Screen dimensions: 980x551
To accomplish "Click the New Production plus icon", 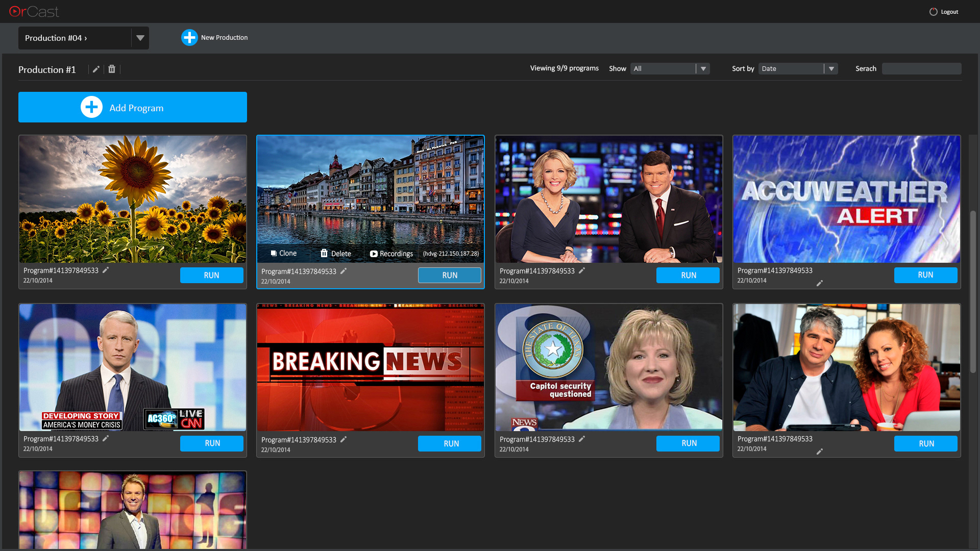I will point(189,37).
